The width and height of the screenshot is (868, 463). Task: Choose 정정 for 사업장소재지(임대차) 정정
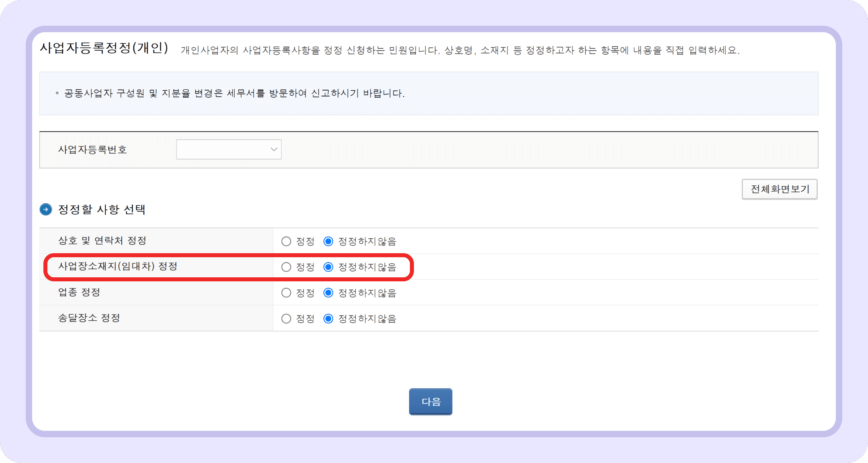pyautogui.click(x=286, y=267)
